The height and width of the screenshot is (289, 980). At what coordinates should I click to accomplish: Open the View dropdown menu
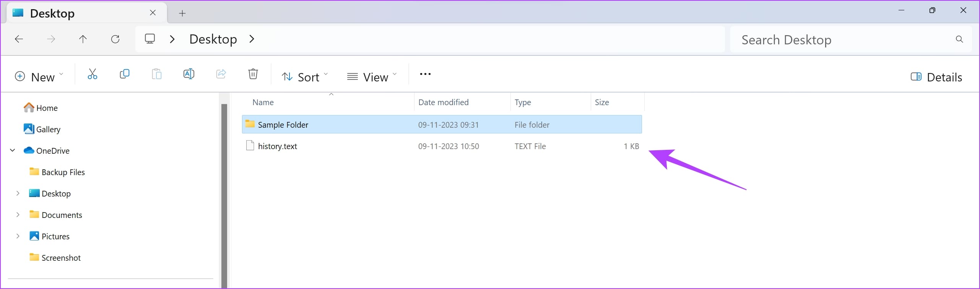[x=372, y=77]
